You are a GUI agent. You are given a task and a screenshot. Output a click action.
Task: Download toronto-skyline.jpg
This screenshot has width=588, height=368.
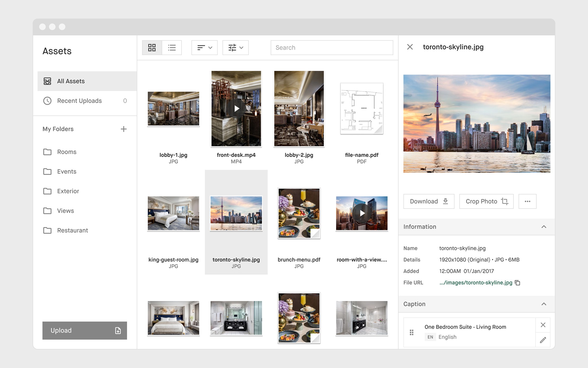coord(428,201)
